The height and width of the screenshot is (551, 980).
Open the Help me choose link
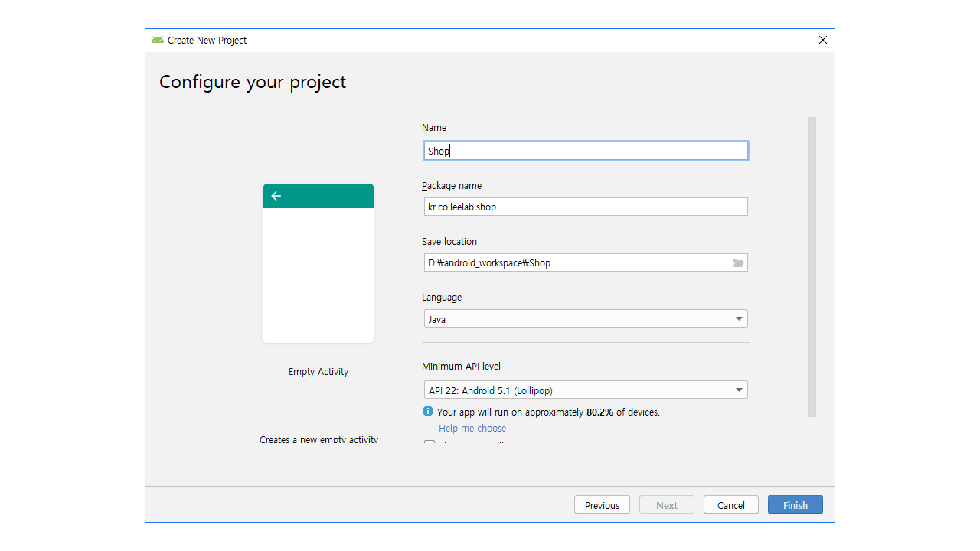point(472,429)
